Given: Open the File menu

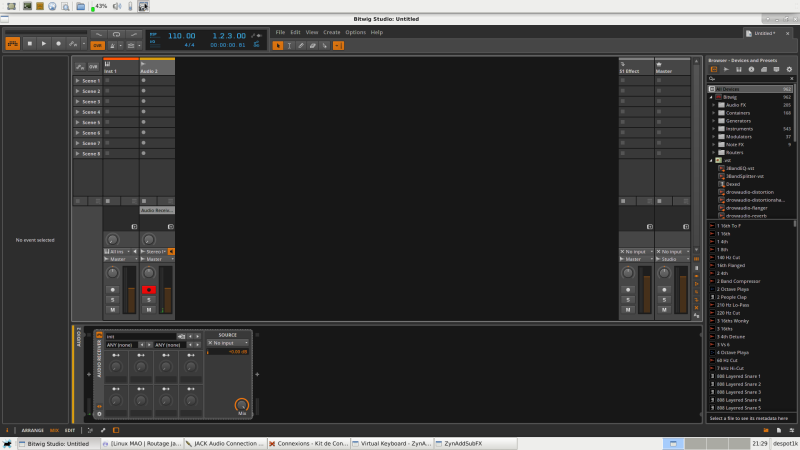Looking at the screenshot, I should (x=280, y=32).
